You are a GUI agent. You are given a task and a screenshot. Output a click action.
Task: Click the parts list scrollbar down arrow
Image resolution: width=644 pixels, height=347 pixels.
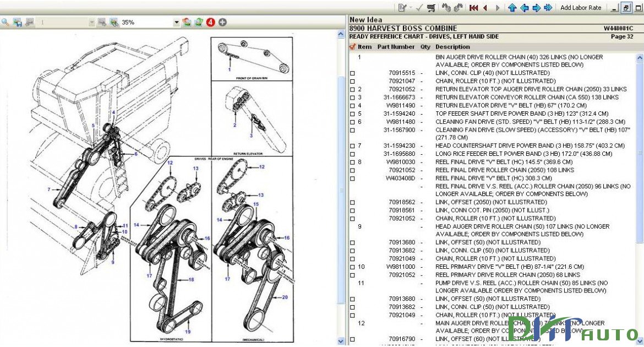pyautogui.click(x=640, y=341)
